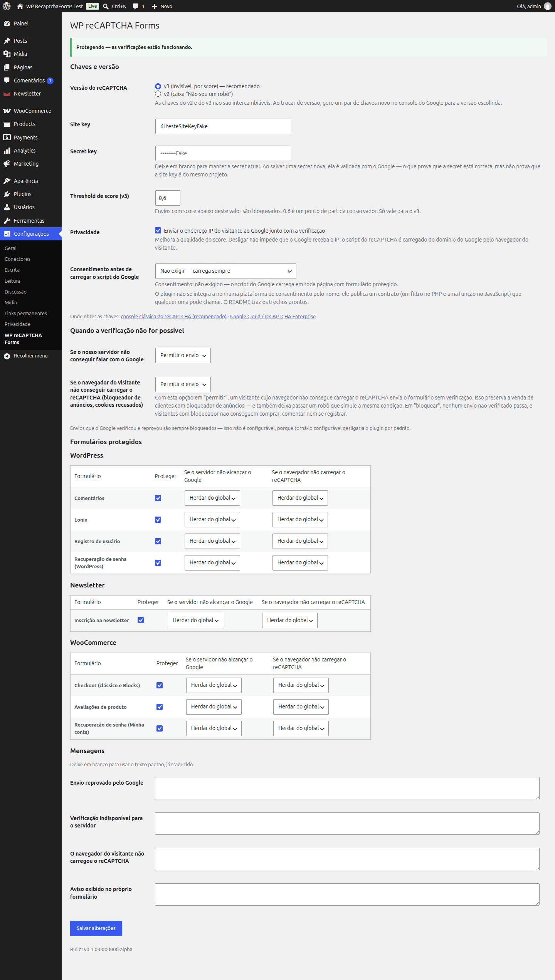Click the plus icon next to Novo
Viewport: 555px width, 980px height.
point(155,6)
